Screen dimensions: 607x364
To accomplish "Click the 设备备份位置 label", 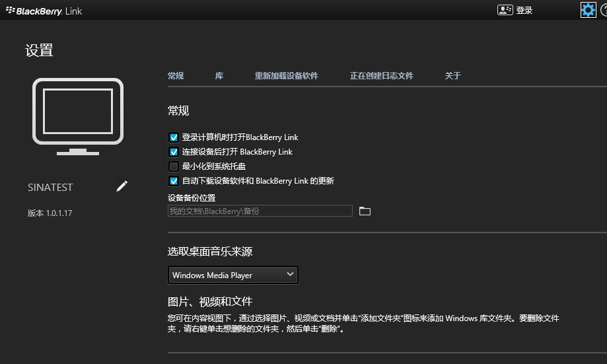I will 192,198.
